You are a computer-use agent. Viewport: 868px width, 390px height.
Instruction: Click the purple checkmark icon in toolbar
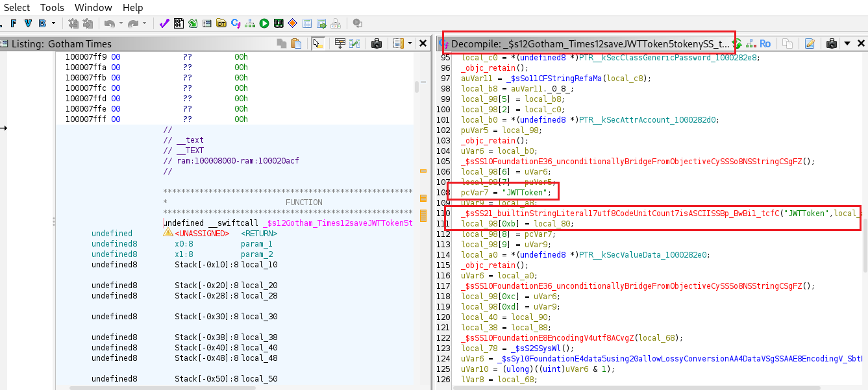[164, 23]
